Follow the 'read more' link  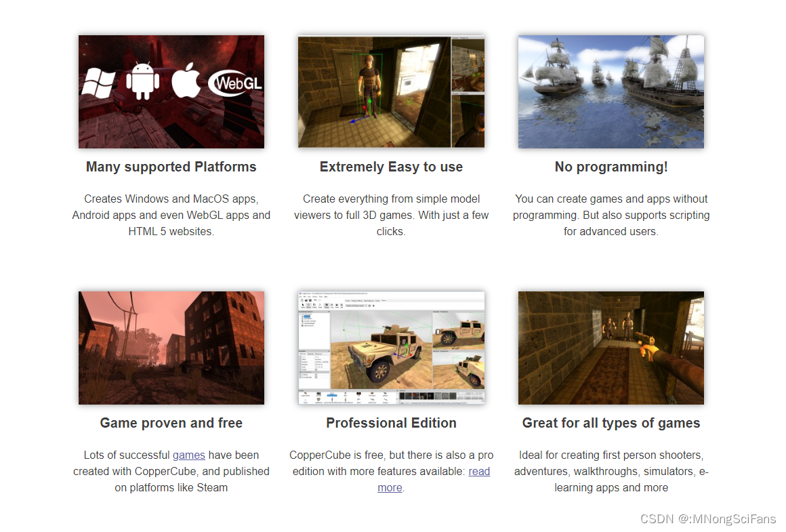pyautogui.click(x=478, y=472)
